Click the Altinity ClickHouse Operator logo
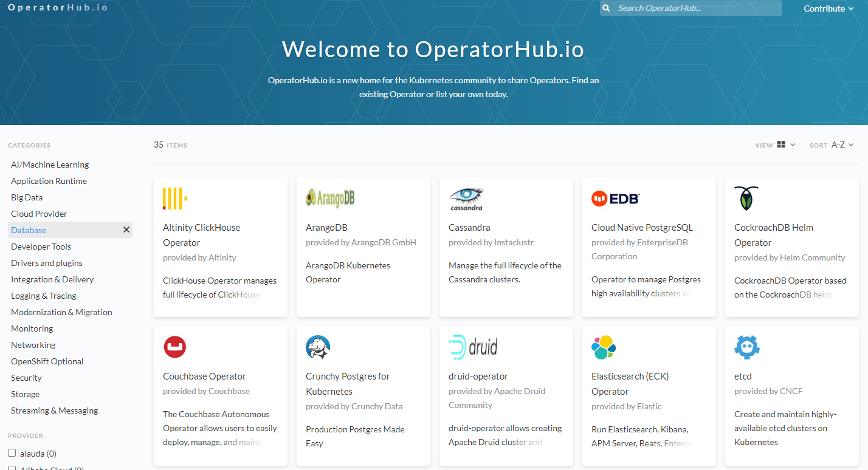The width and height of the screenshot is (868, 470). tap(174, 198)
